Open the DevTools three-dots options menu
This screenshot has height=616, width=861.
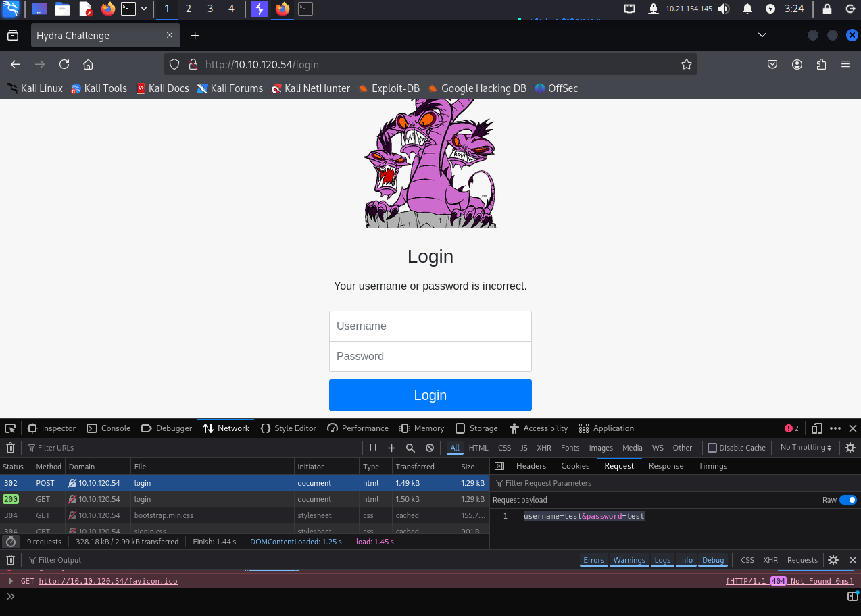[x=835, y=428]
